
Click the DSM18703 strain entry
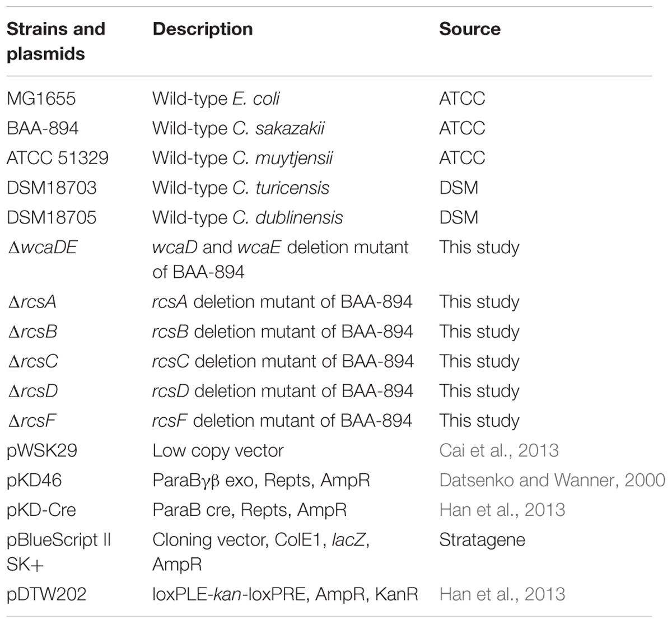pyautogui.click(x=52, y=188)
